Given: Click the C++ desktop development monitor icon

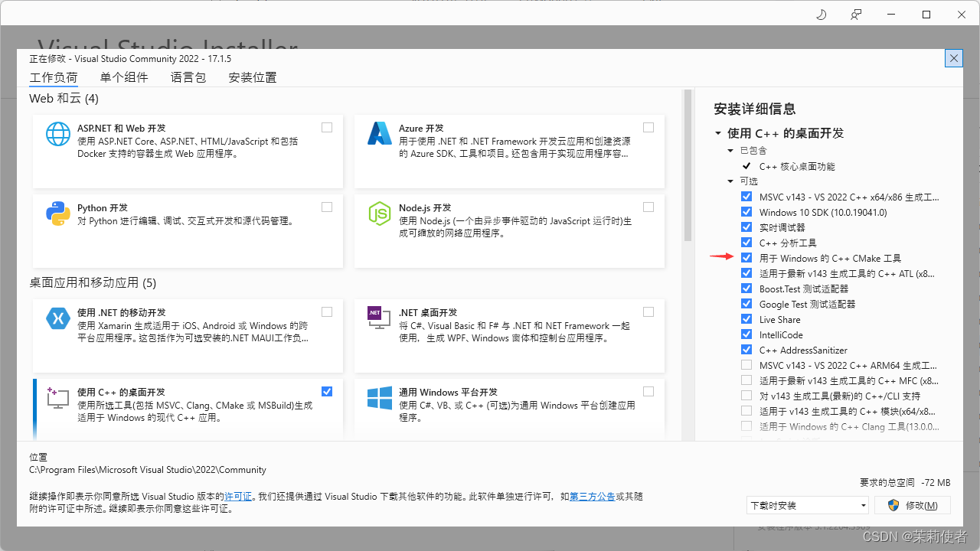Looking at the screenshot, I should tap(58, 398).
